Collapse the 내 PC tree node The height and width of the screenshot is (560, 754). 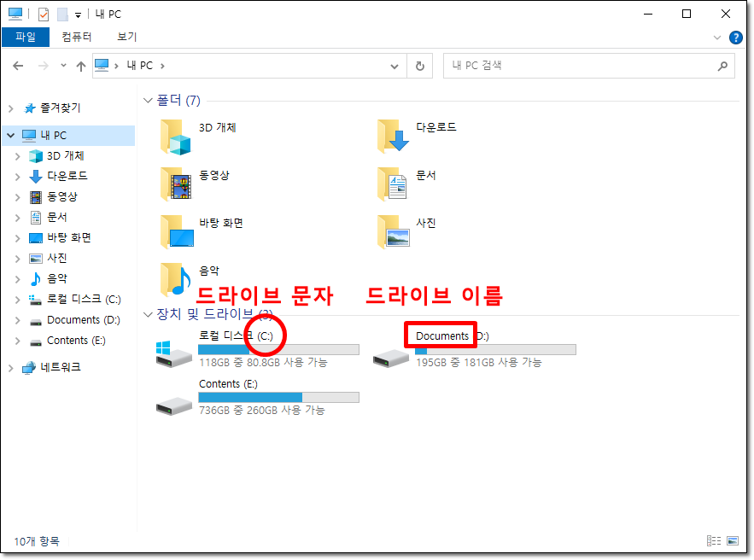click(10, 136)
